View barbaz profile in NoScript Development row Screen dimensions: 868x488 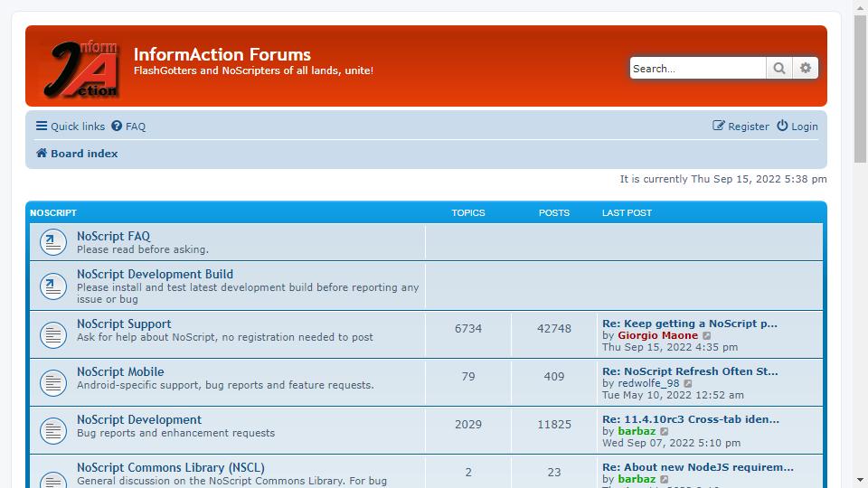coord(637,431)
